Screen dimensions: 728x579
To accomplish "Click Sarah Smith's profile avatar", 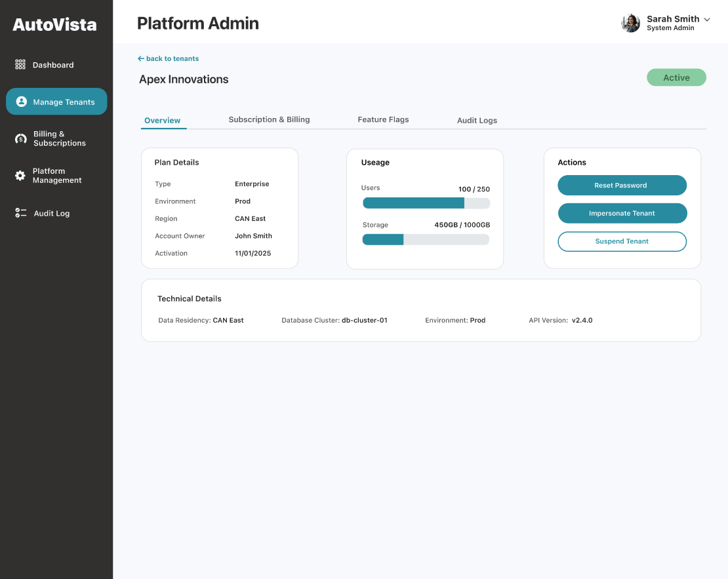I will (630, 23).
